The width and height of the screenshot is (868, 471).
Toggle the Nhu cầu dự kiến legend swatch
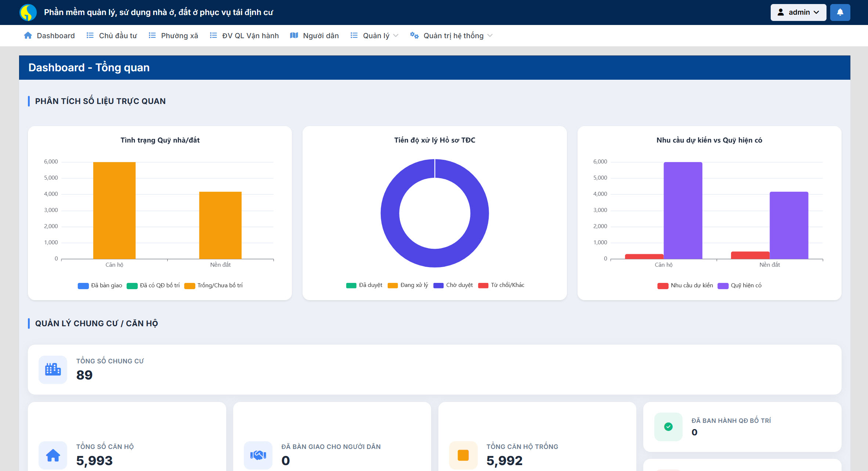coord(663,286)
